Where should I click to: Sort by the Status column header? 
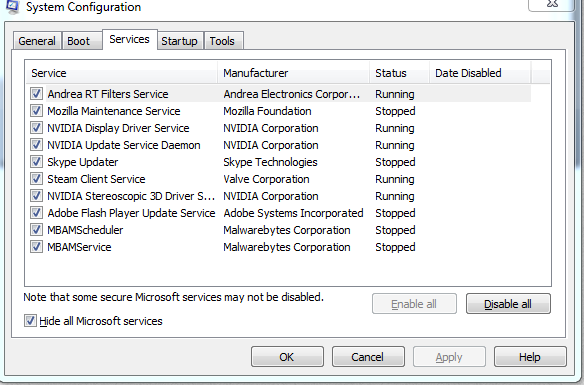pyautogui.click(x=400, y=73)
